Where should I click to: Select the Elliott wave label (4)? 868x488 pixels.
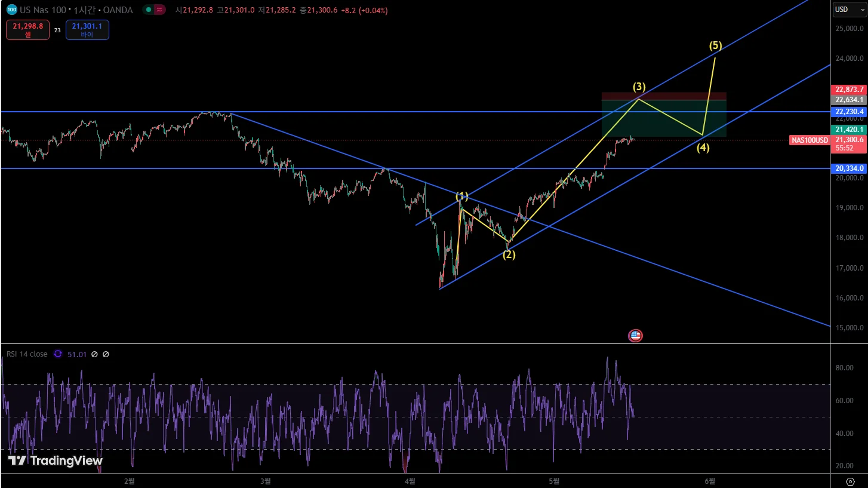703,148
